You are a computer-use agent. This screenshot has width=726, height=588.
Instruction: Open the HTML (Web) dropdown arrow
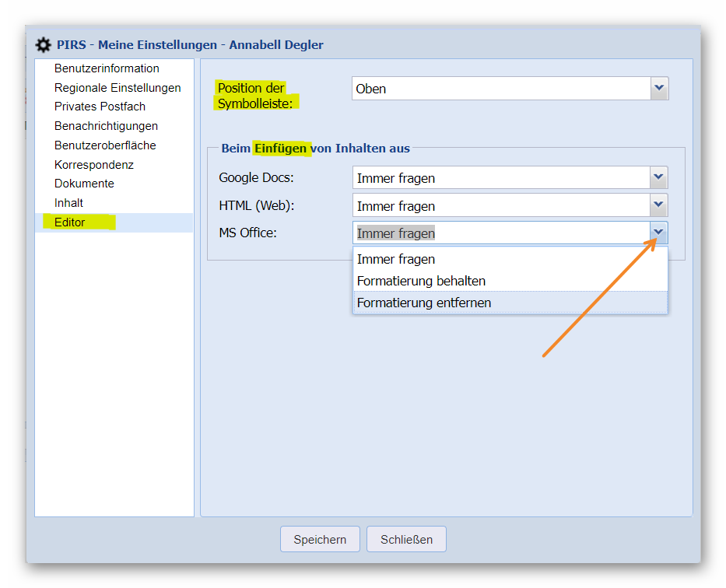pos(659,206)
